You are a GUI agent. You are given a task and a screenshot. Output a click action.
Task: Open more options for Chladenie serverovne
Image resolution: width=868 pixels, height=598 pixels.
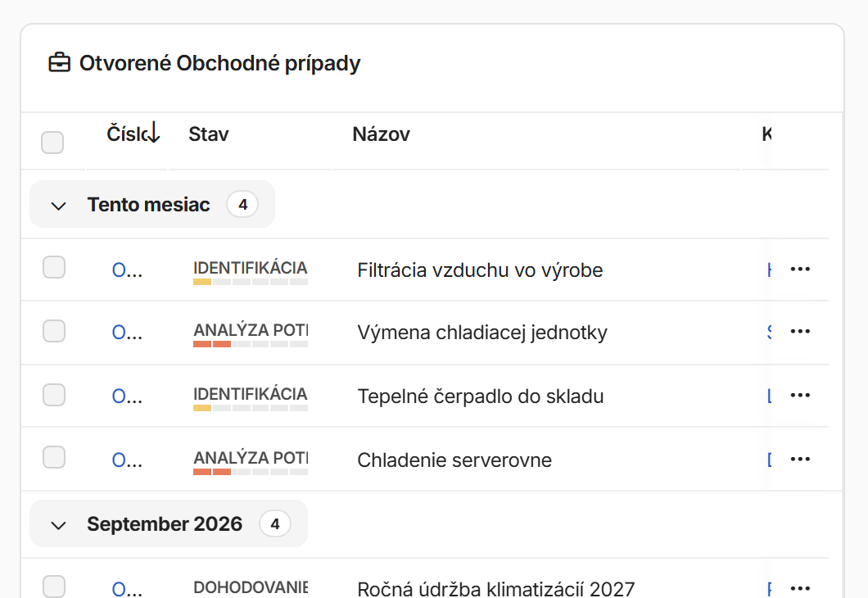click(x=800, y=459)
